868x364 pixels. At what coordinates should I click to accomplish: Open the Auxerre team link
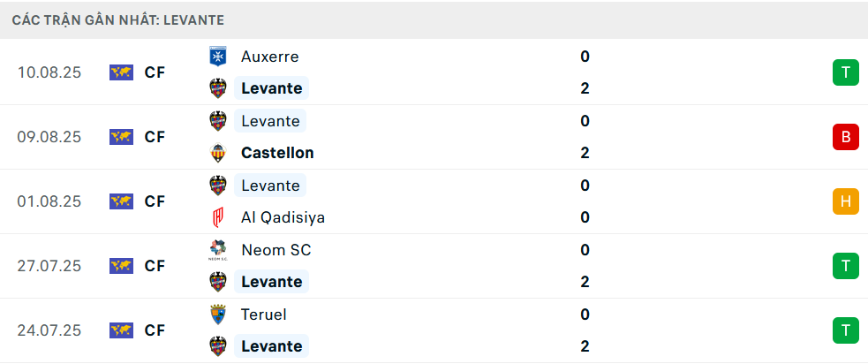(x=269, y=57)
